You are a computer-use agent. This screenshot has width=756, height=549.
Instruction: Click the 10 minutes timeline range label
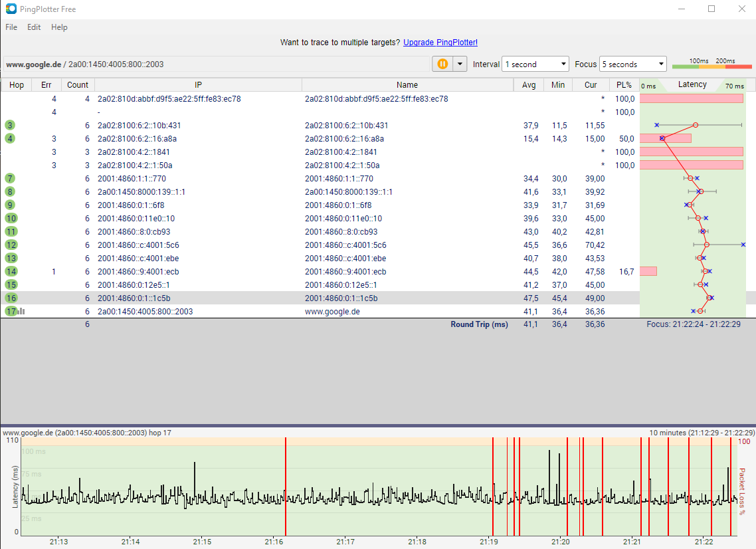pyautogui.click(x=702, y=433)
